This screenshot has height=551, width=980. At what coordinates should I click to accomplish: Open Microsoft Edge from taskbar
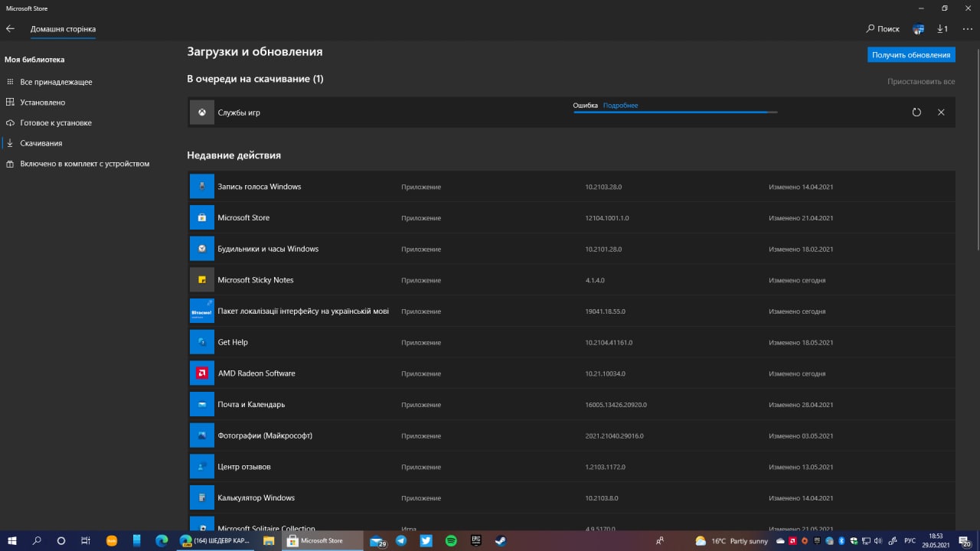[162, 540]
